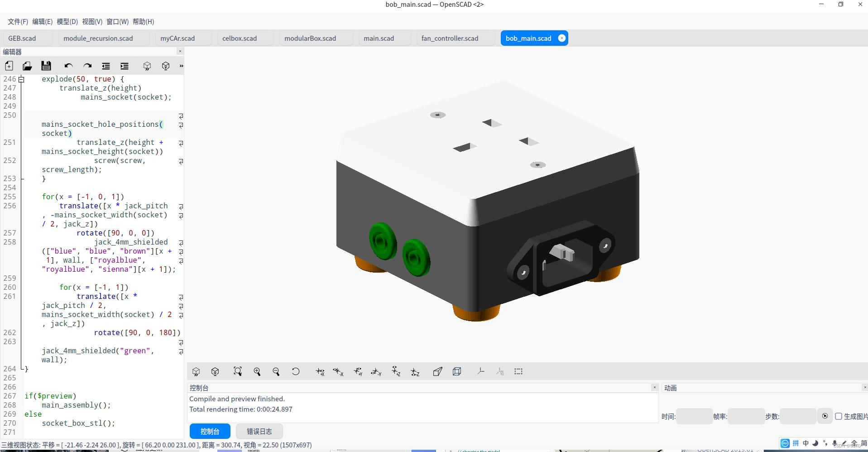The height and width of the screenshot is (452, 868).
Task: Run preview from the editor toolbar
Action: click(x=147, y=66)
